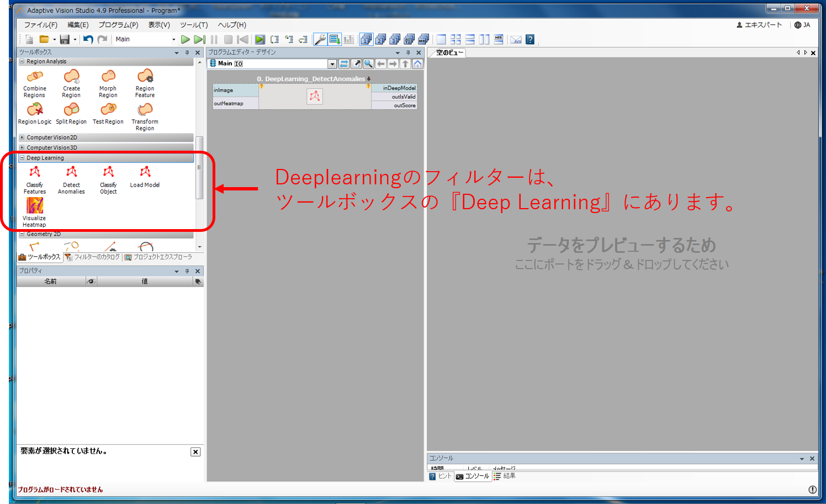Open the プログラム(P) menu
The height and width of the screenshot is (504, 826).
click(x=118, y=25)
